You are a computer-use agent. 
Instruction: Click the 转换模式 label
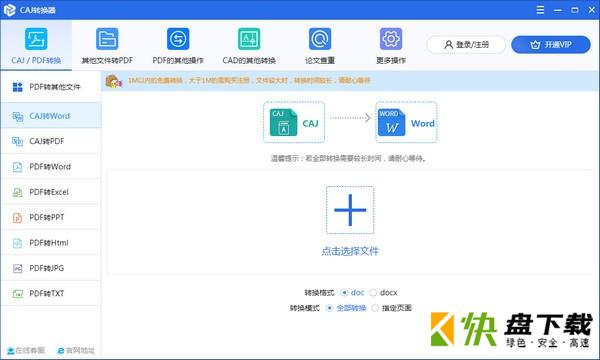coord(305,308)
